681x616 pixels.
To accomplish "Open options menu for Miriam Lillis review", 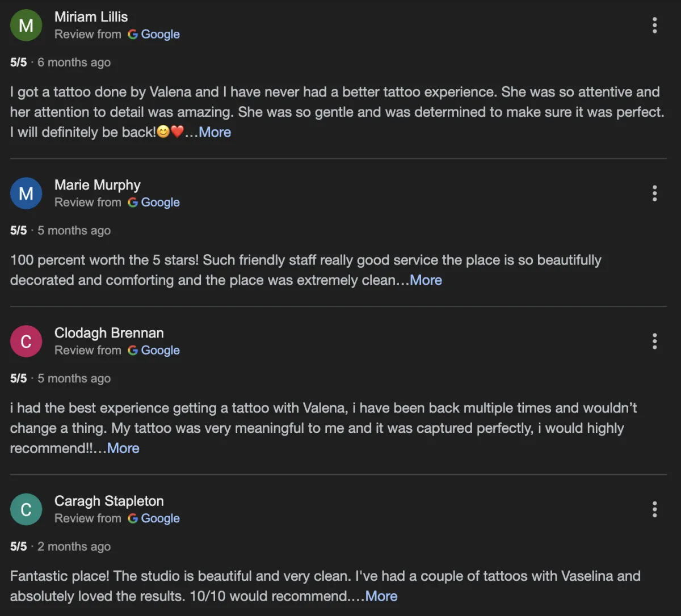I will [654, 25].
